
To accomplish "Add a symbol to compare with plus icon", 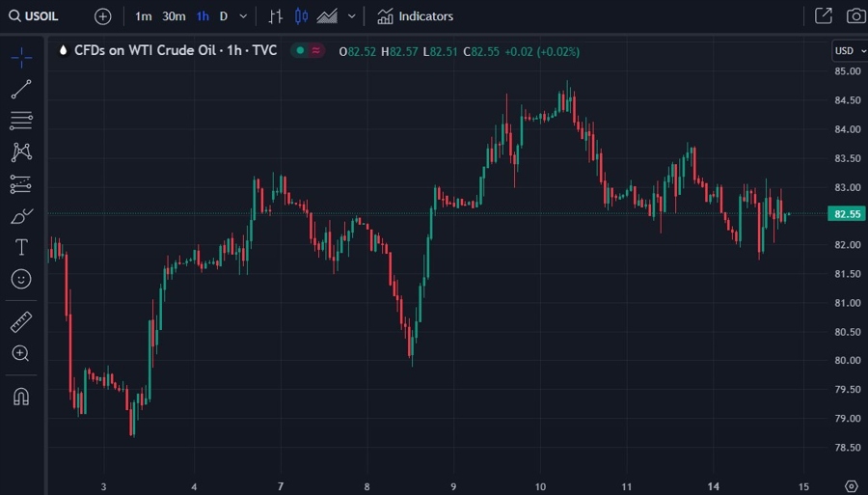I will coord(102,16).
